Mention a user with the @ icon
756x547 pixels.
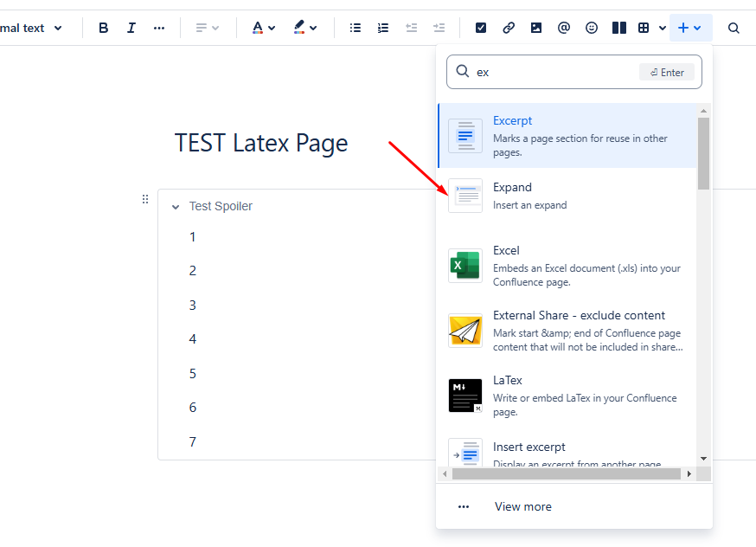coord(564,27)
